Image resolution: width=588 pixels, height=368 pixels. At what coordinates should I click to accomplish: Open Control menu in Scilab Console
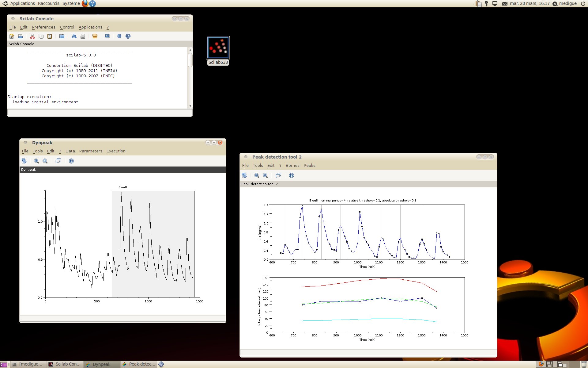(67, 27)
